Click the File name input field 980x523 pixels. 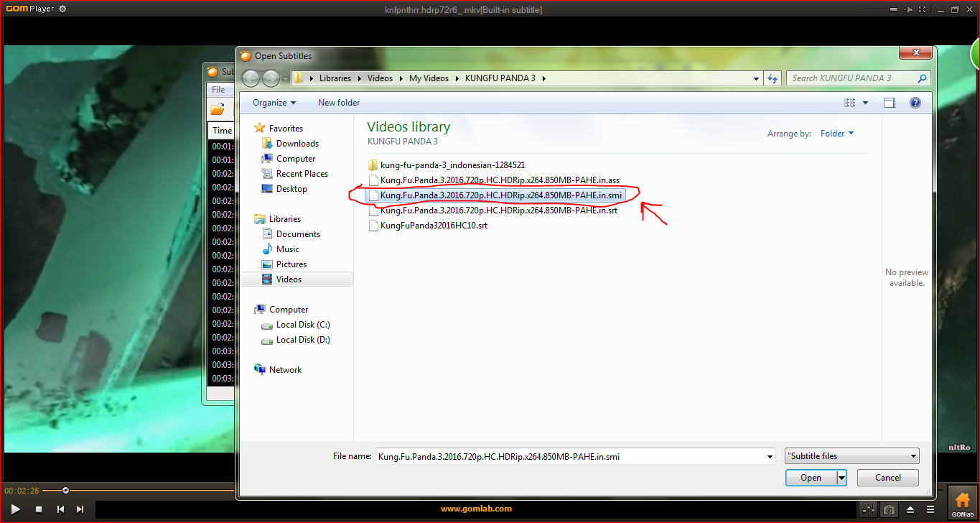pos(570,456)
